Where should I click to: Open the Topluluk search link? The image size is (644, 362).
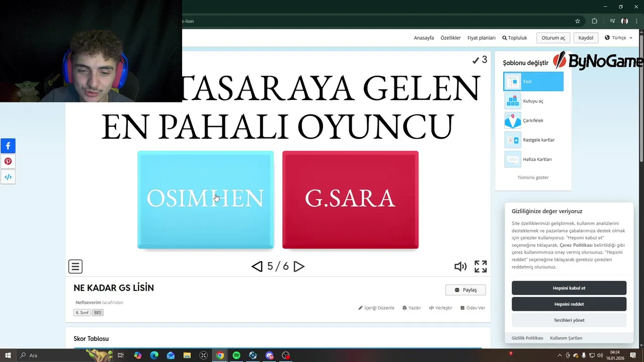(515, 38)
